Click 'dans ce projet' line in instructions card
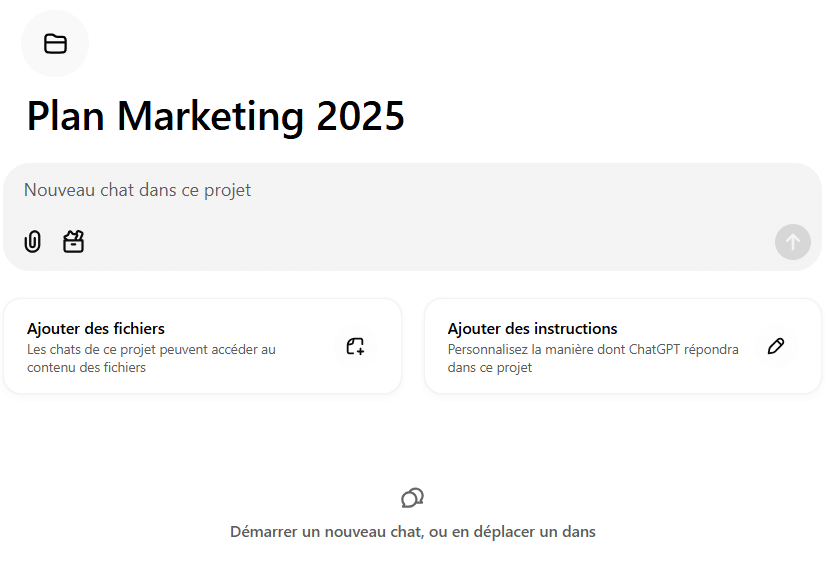Image resolution: width=833 pixels, height=563 pixels. click(490, 368)
